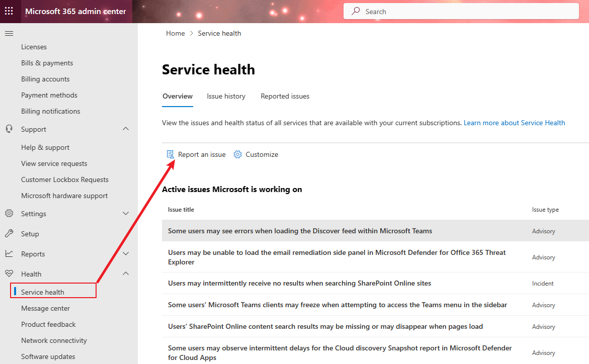The width and height of the screenshot is (589, 364).
Task: Click the Customize gear icon
Action: coord(237,154)
